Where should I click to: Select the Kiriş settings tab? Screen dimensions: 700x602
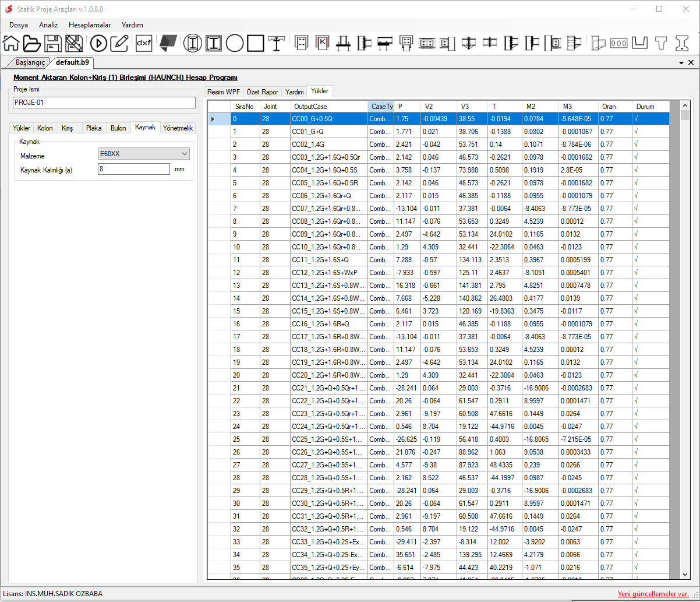click(68, 128)
